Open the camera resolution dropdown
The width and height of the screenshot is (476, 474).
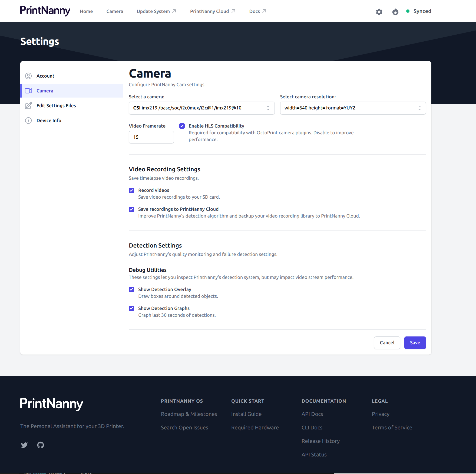[353, 108]
